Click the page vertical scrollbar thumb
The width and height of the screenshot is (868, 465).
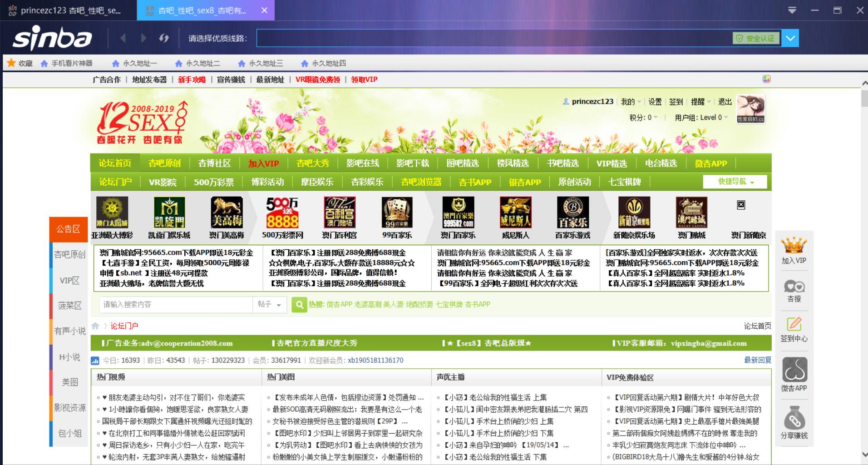[x=864, y=99]
